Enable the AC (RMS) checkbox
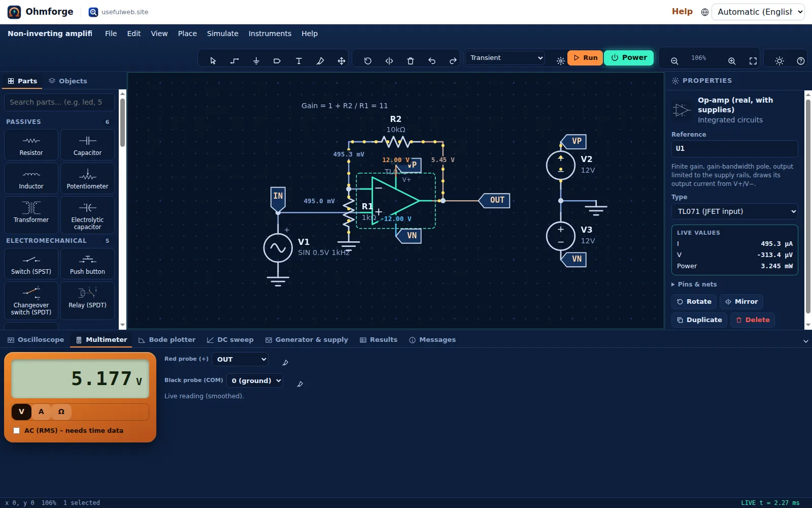The width and height of the screenshot is (812, 508). [17, 430]
